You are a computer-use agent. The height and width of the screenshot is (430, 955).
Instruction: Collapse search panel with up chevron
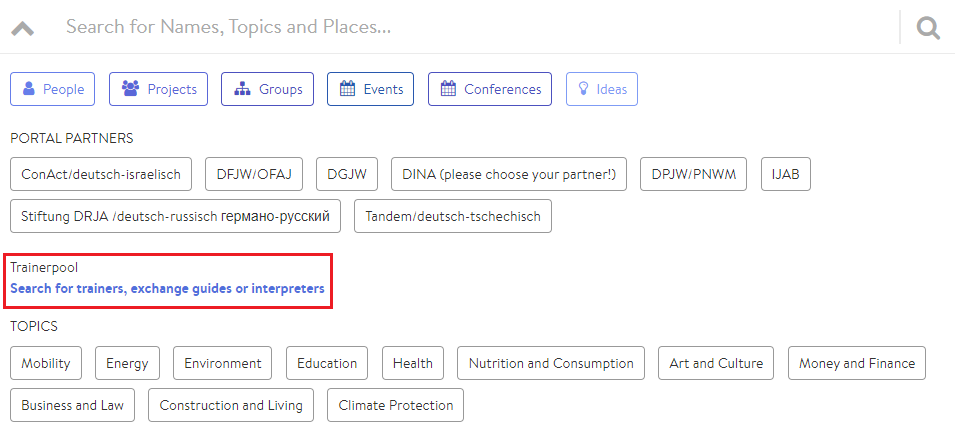(x=23, y=29)
